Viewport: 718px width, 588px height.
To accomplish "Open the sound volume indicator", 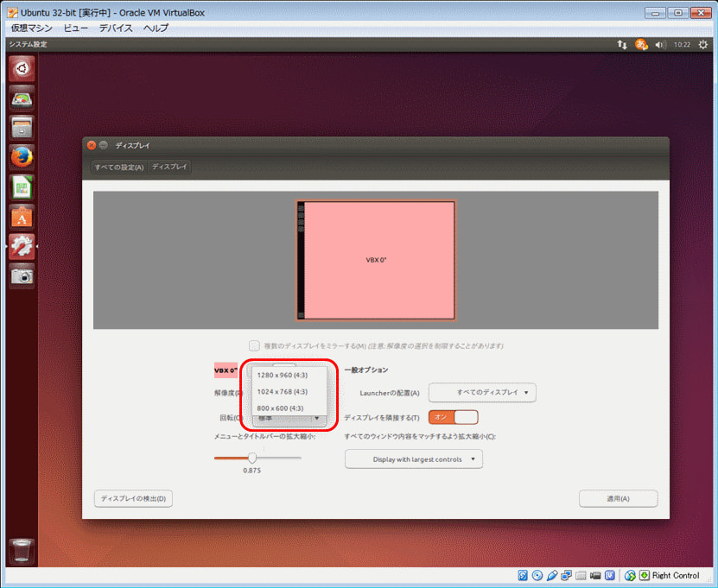I will [x=660, y=44].
